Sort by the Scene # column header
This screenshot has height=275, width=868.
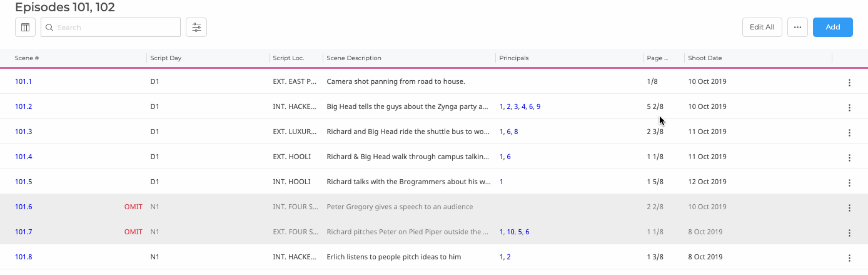28,58
